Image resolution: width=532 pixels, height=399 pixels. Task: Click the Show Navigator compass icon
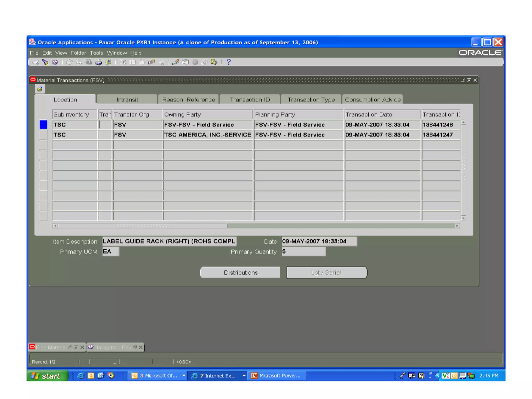coord(55,62)
